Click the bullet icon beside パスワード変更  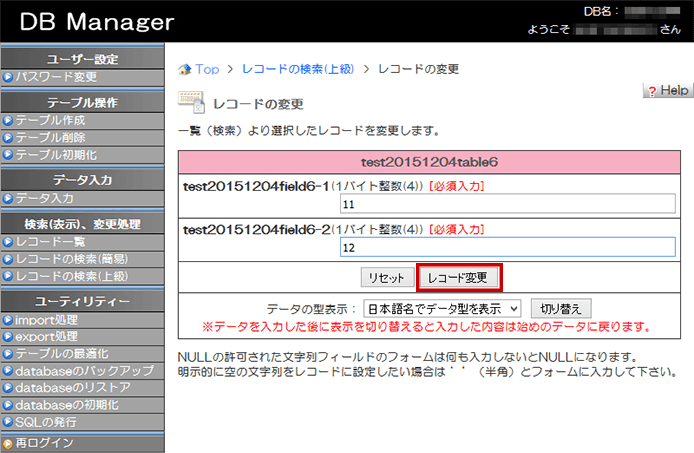(x=8, y=77)
